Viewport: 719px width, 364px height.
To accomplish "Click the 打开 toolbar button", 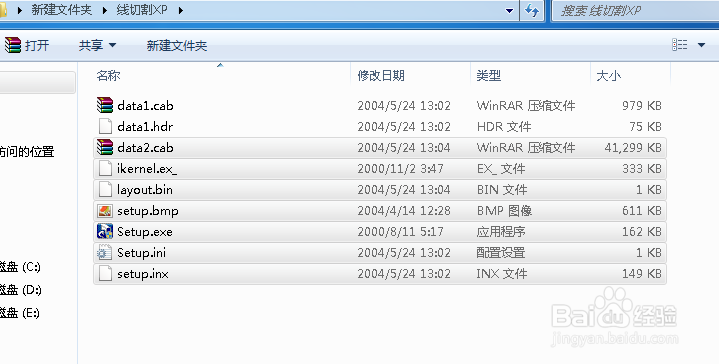I will click(x=27, y=45).
